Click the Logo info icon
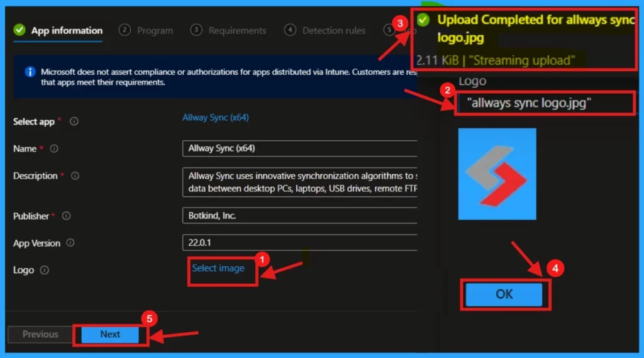Screen dimensions: 644x358 [45, 270]
